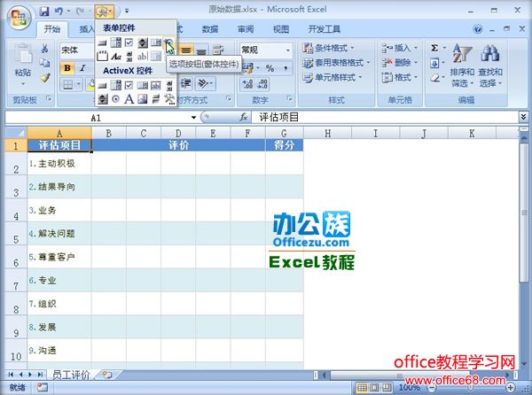The image size is (532, 395).
Task: Click the insert function fx icon
Action: [243, 117]
